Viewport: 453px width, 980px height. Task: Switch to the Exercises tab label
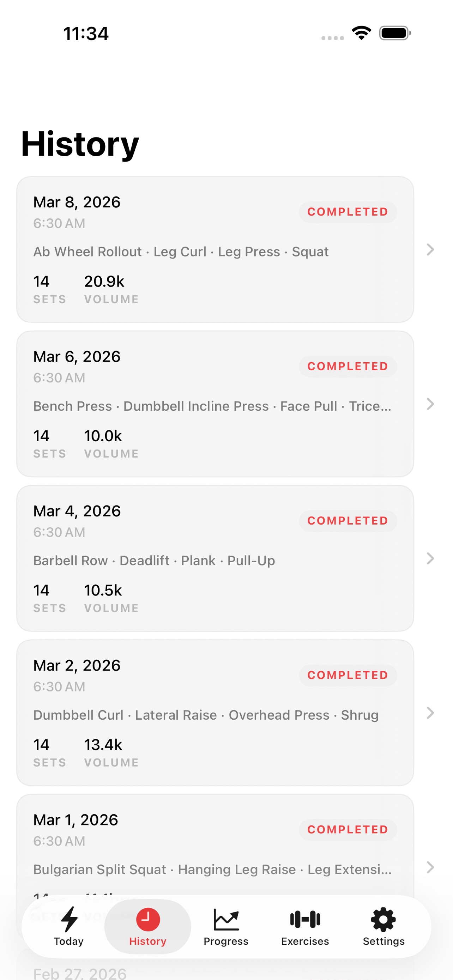[x=305, y=941]
